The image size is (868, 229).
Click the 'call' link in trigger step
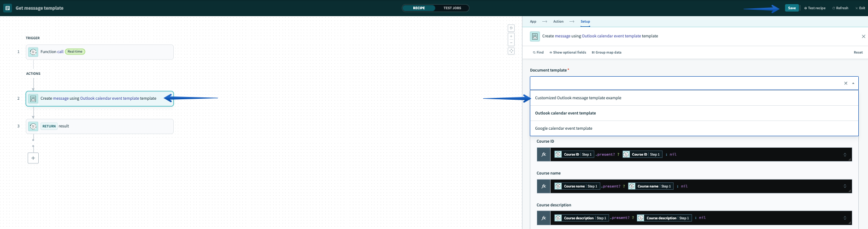(x=60, y=52)
